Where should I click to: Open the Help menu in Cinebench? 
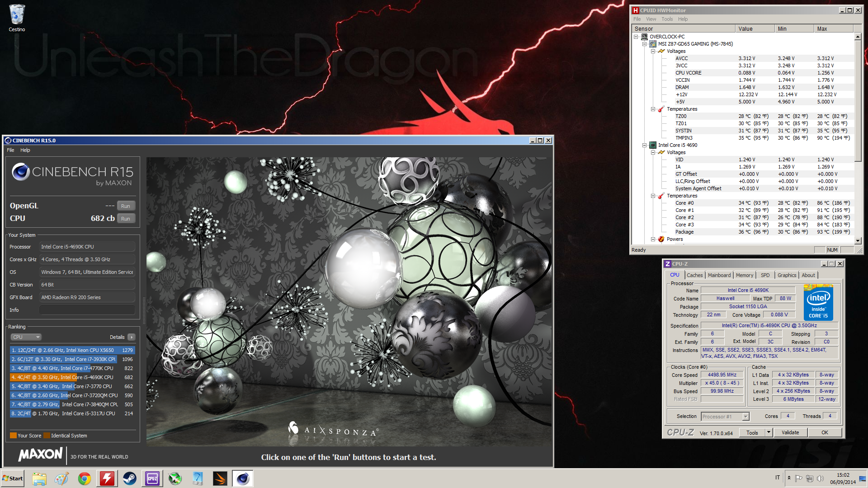(x=25, y=150)
